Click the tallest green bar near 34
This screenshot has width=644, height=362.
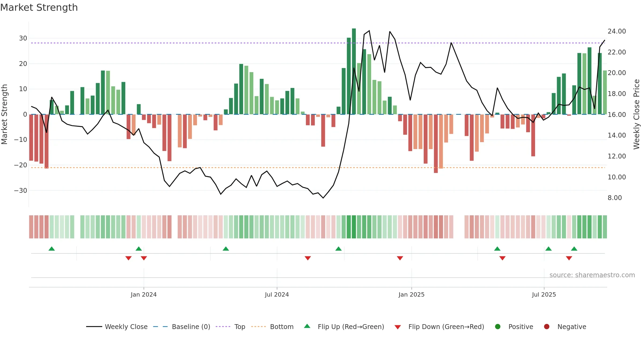tap(354, 71)
